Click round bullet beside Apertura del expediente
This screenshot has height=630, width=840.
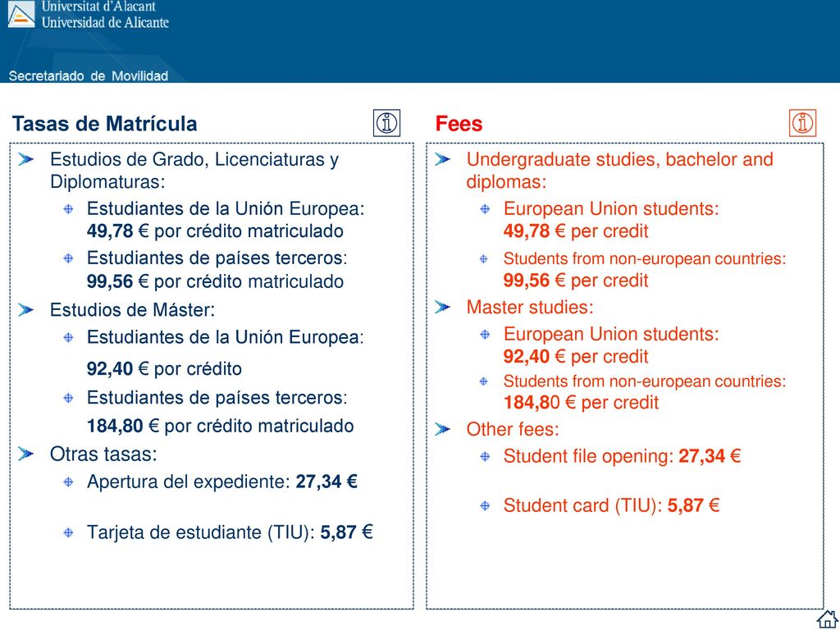(x=68, y=482)
